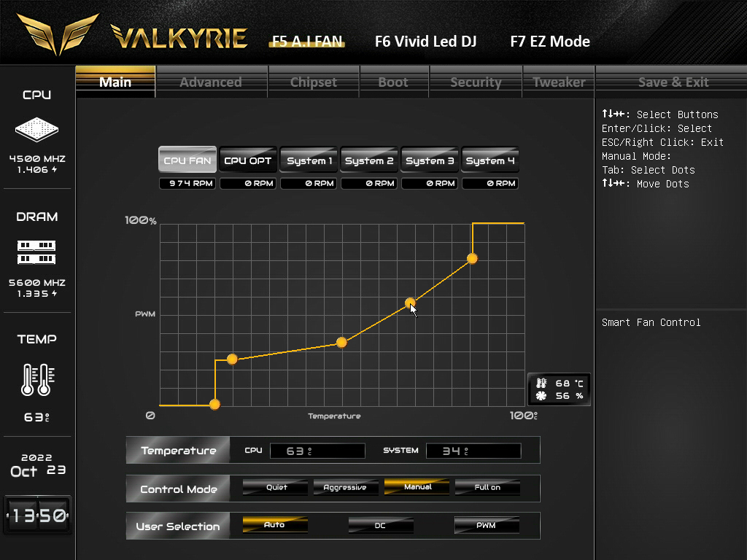Choose PWM under User Selection
Image resolution: width=747 pixels, height=560 pixels.
tap(487, 525)
